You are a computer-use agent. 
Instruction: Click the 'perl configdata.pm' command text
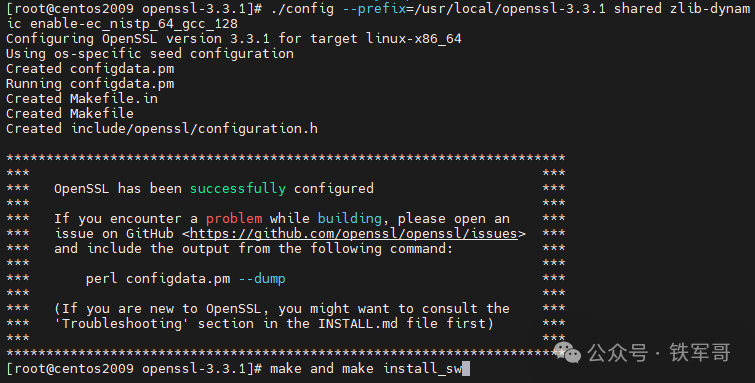coord(158,279)
